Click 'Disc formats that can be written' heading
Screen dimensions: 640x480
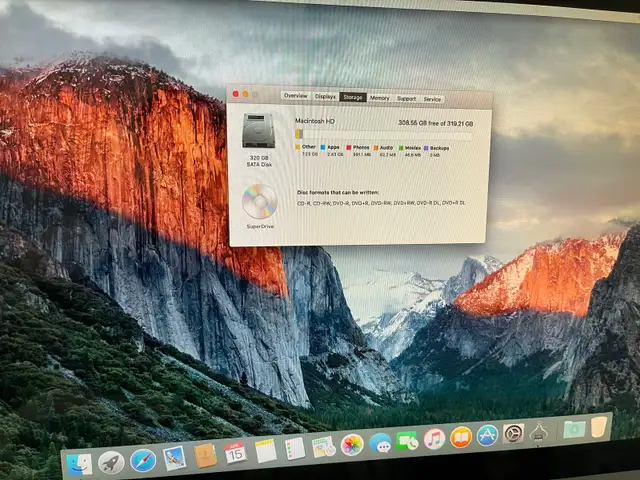pos(338,192)
